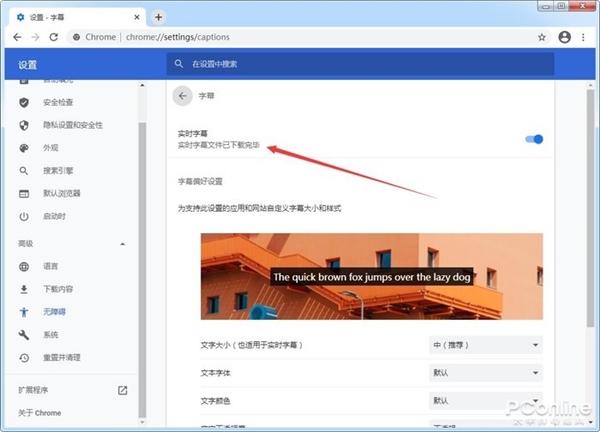Click the search magnifier in settings bar
Image resolution: width=600 pixels, height=432 pixels.
pos(179,64)
